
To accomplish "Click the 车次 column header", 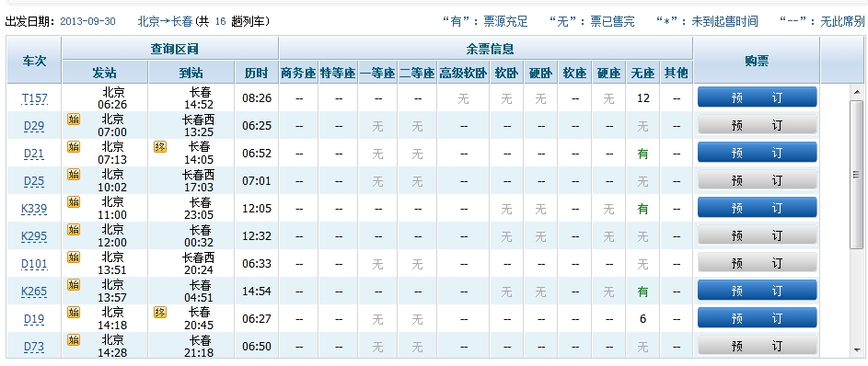I will point(34,61).
